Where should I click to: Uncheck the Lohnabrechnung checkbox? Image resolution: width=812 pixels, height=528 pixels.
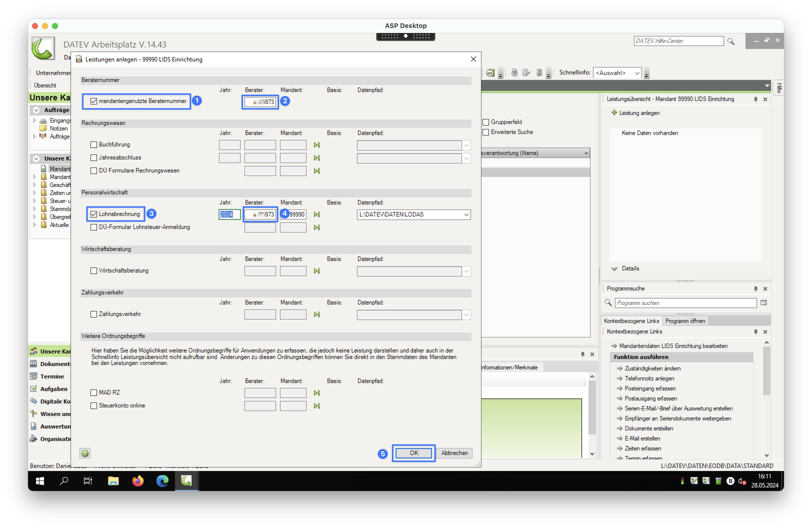(x=94, y=214)
